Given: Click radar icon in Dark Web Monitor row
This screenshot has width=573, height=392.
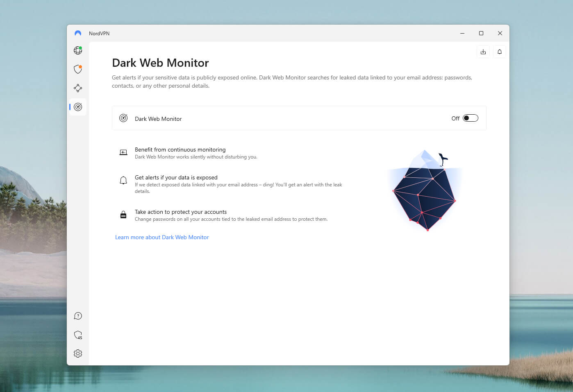Looking at the screenshot, I should tap(123, 118).
